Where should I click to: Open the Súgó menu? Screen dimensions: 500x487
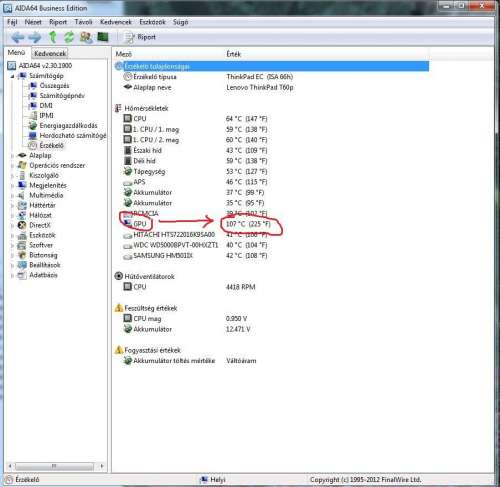click(180, 22)
